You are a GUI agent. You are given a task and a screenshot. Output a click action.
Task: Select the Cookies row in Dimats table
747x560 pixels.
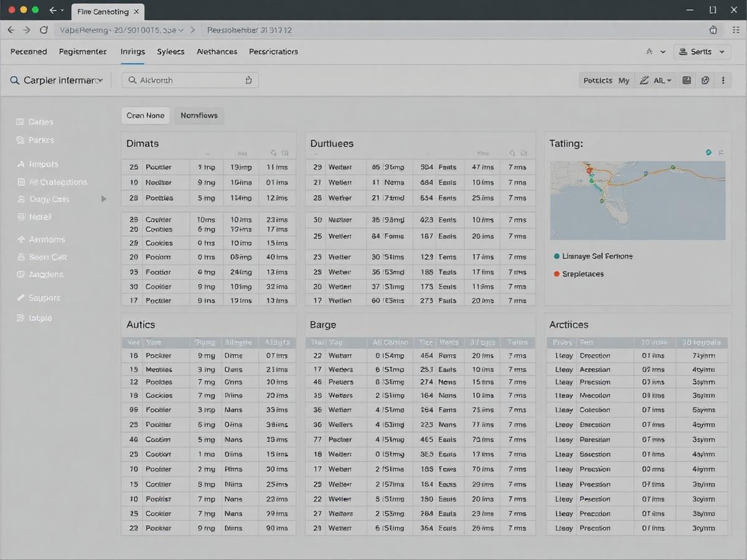click(x=209, y=243)
